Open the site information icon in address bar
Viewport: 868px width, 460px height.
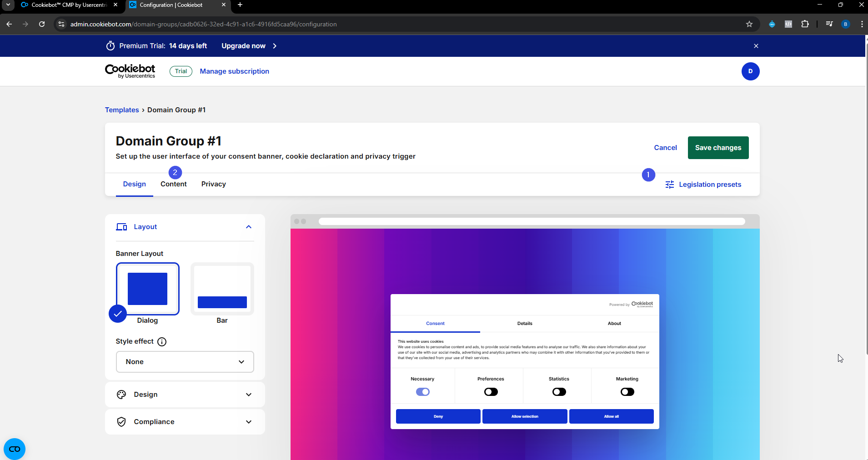pyautogui.click(x=62, y=24)
